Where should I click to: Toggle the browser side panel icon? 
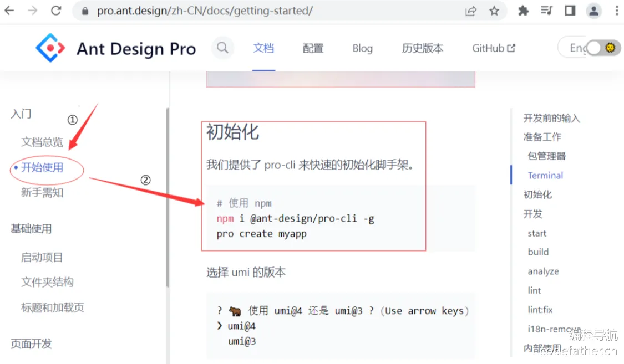570,11
